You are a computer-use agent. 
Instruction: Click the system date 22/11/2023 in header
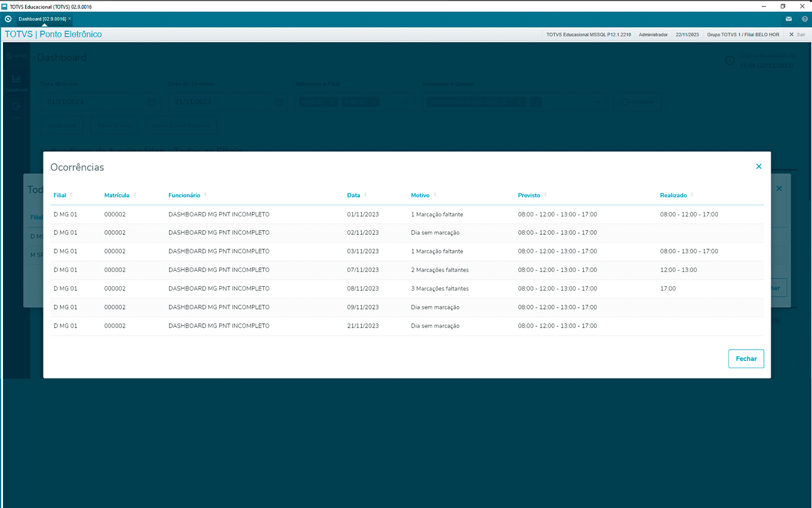[687, 35]
